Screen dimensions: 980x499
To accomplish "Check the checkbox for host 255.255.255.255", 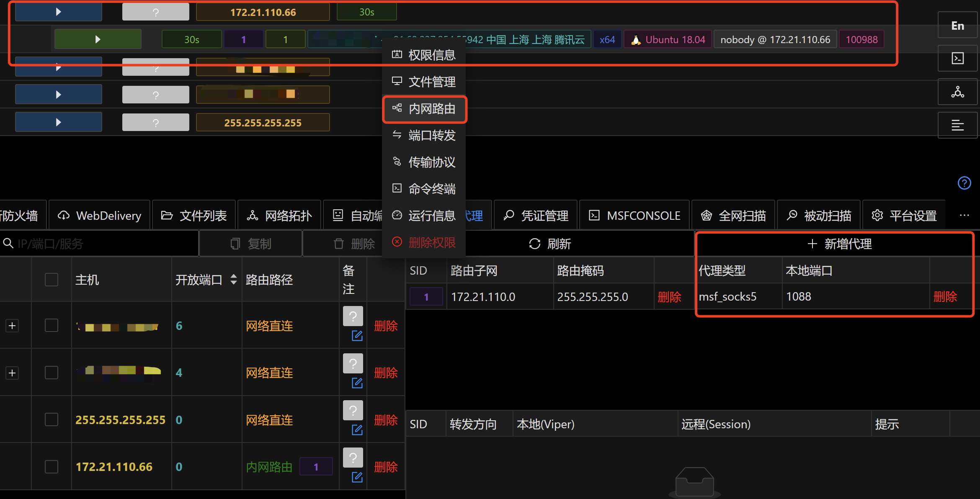I will tap(51, 419).
